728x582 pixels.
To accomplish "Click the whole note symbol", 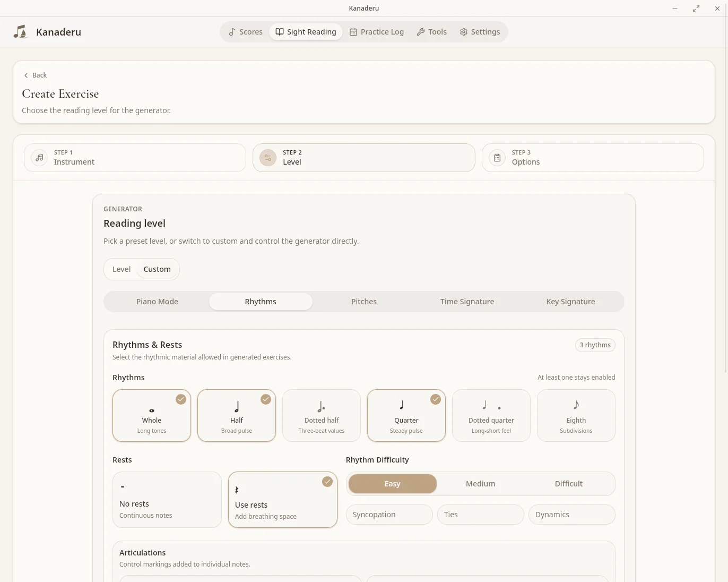I will [152, 410].
